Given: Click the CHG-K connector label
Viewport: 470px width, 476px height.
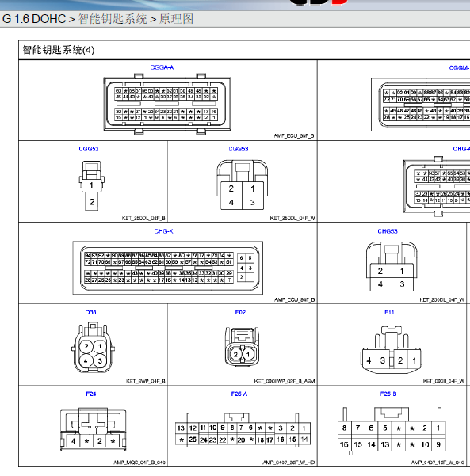Looking at the screenshot, I should [x=163, y=231].
